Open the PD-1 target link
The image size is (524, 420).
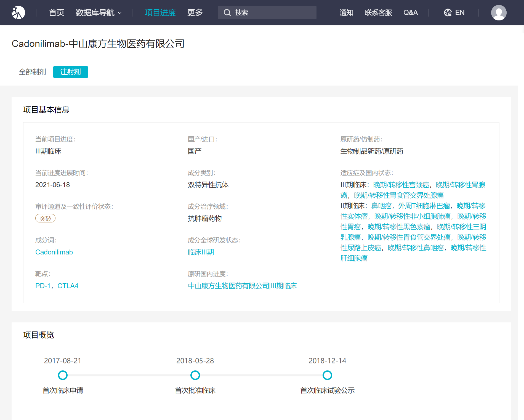[x=43, y=286]
